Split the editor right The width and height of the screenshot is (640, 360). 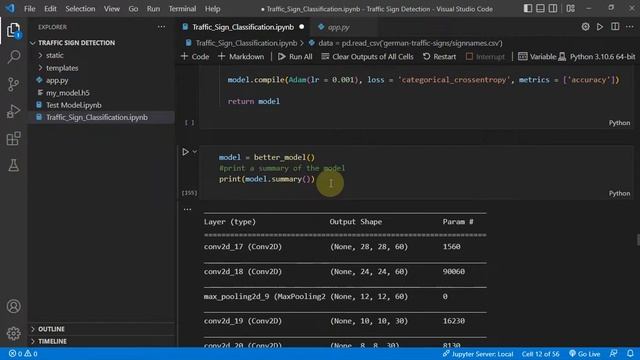pyautogui.click(x=615, y=27)
